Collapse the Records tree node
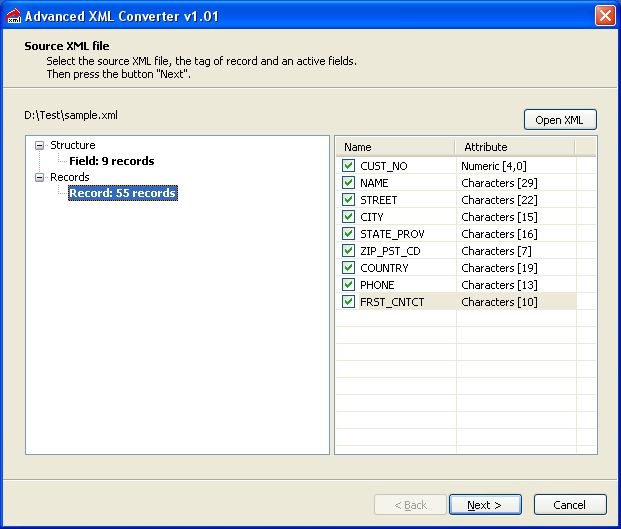This screenshot has width=621, height=529. (40, 177)
